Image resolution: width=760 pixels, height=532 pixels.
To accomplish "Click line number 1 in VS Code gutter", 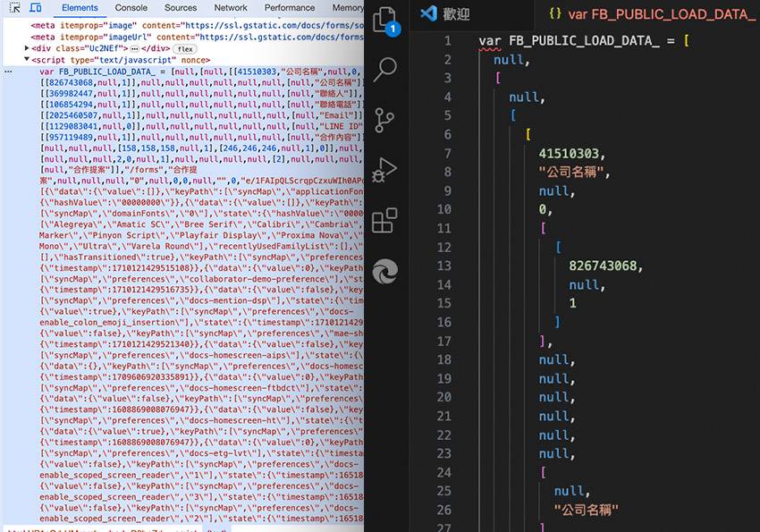I will pyautogui.click(x=447, y=41).
